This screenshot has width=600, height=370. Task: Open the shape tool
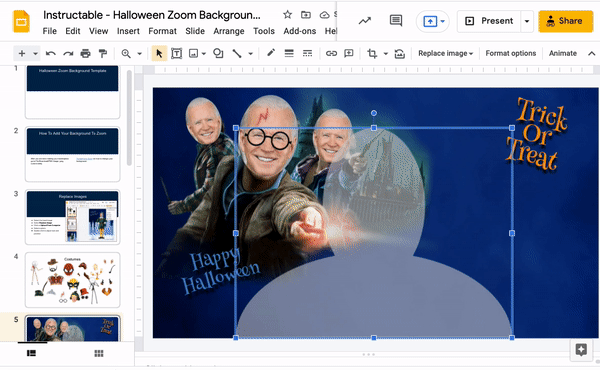[218, 54]
